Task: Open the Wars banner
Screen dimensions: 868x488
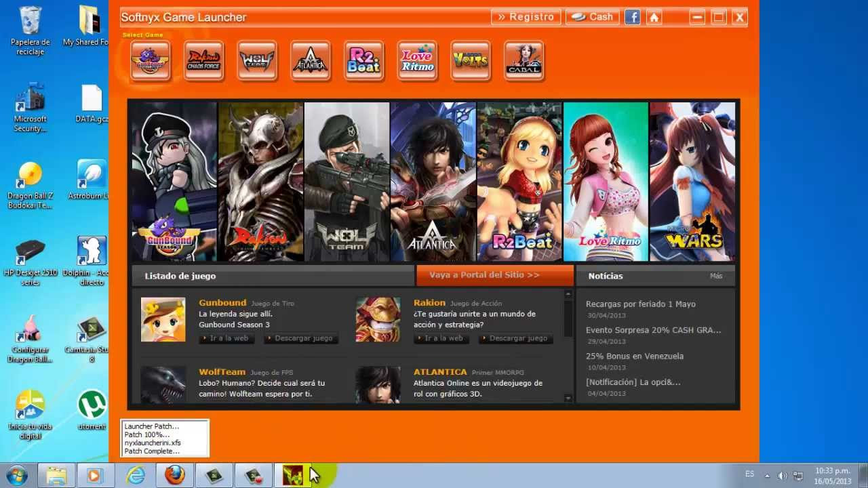Action: coord(692,181)
